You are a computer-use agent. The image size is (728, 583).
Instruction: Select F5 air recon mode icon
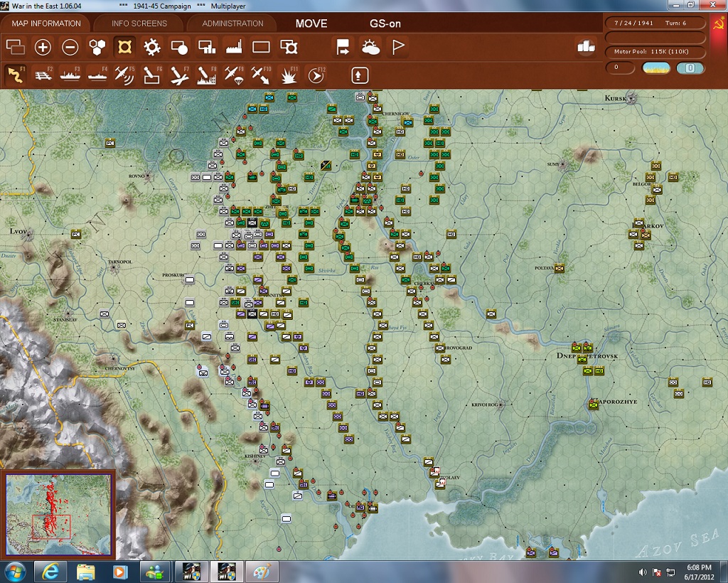point(124,75)
